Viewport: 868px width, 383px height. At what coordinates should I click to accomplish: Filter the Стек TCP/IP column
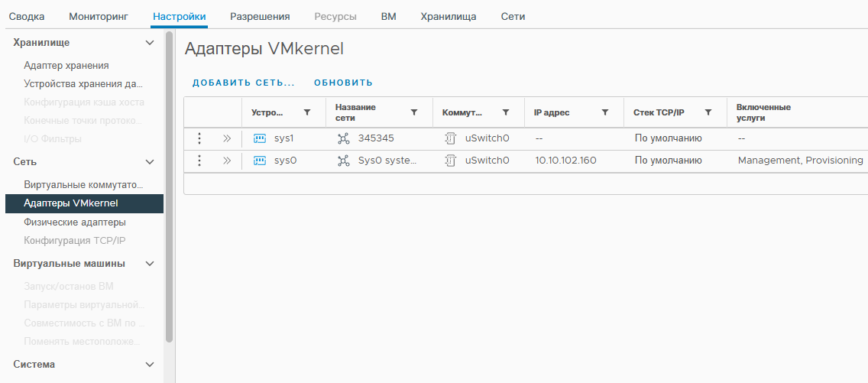coord(708,112)
